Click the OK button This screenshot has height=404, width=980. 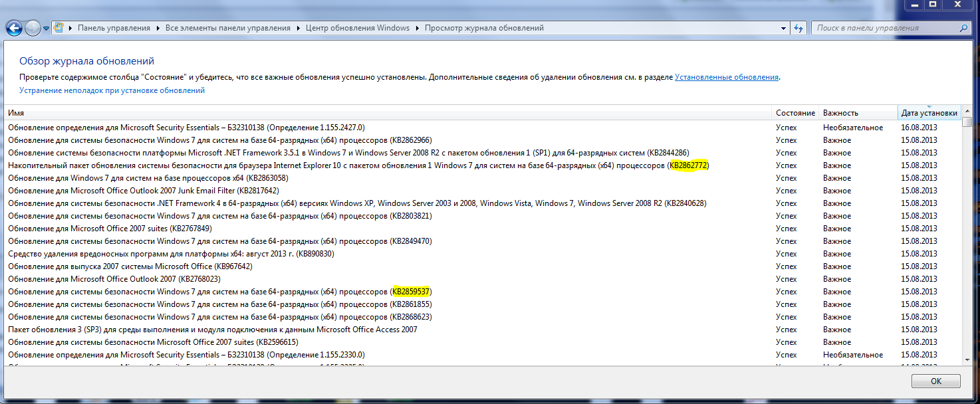click(935, 381)
